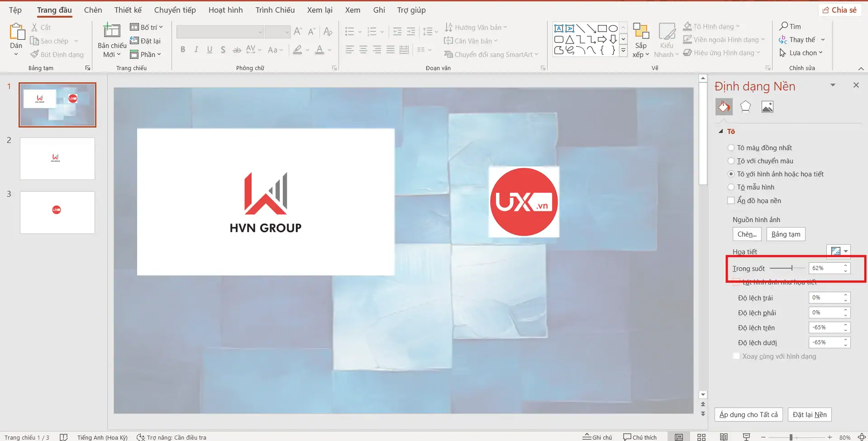
Task: Select the Fill icon in Định dạng Nền panel
Action: pos(724,106)
